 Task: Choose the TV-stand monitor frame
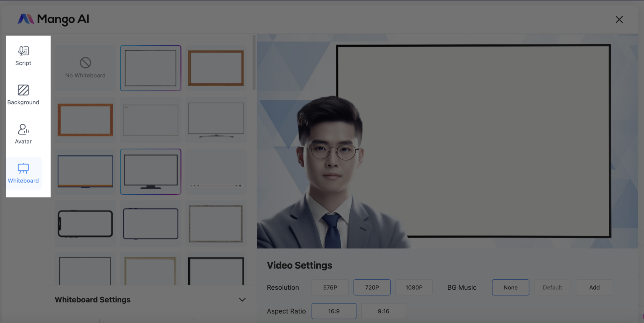click(x=216, y=120)
